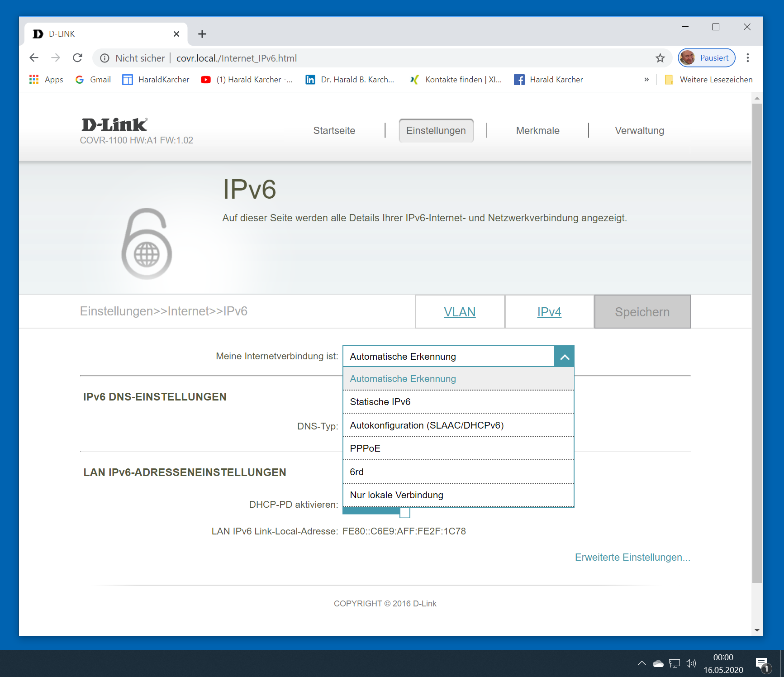Open the Windows notification center
784x677 pixels.
763,664
